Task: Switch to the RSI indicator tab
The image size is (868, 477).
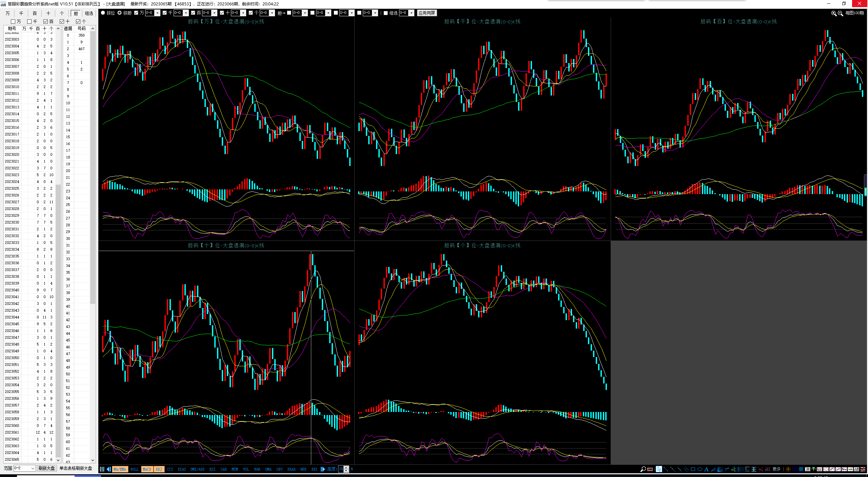Action: pos(212,469)
